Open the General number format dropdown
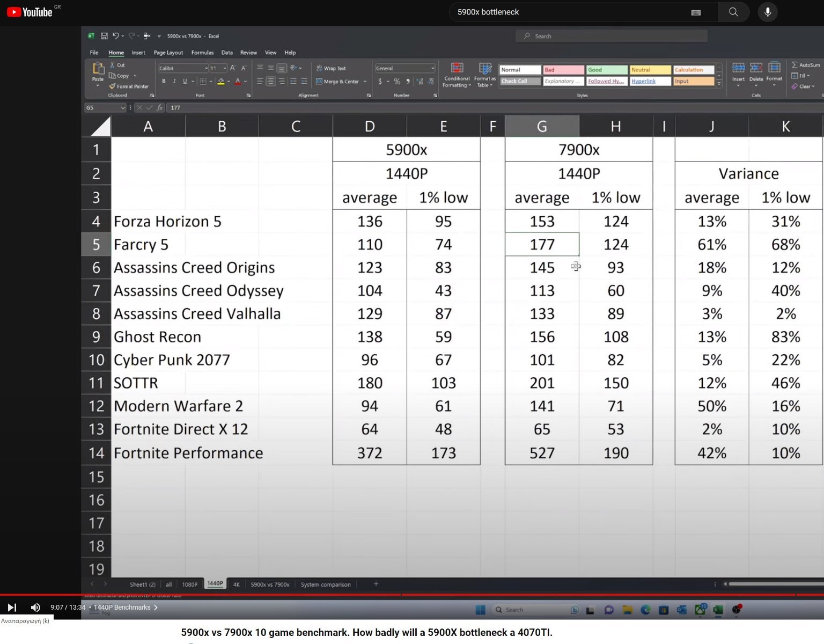Screen dimensions: 824x644 [432, 68]
